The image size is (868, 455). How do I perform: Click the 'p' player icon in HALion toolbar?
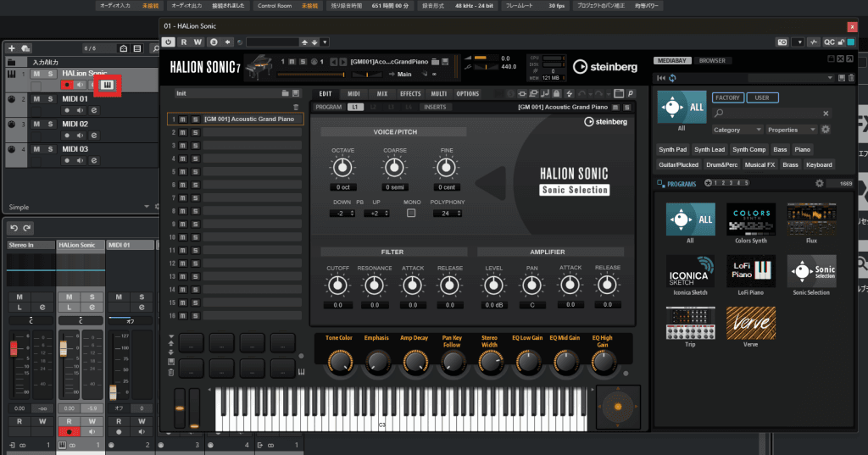pyautogui.click(x=630, y=93)
